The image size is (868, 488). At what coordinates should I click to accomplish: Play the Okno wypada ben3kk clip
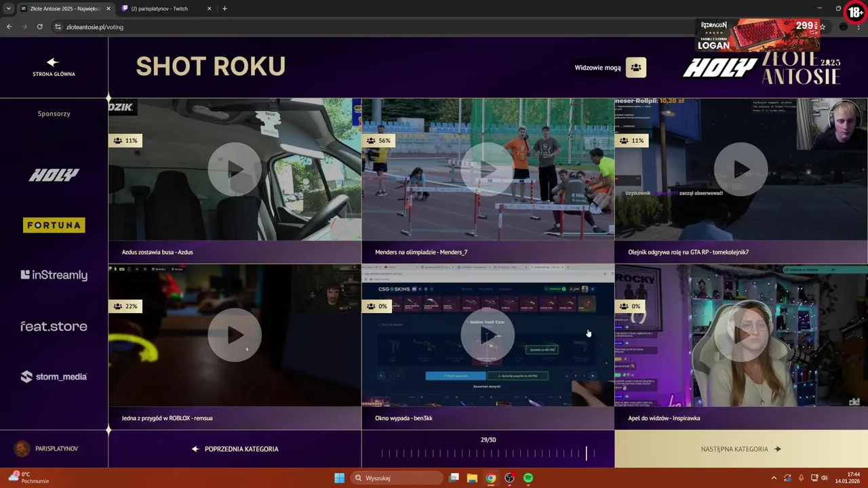tap(488, 335)
